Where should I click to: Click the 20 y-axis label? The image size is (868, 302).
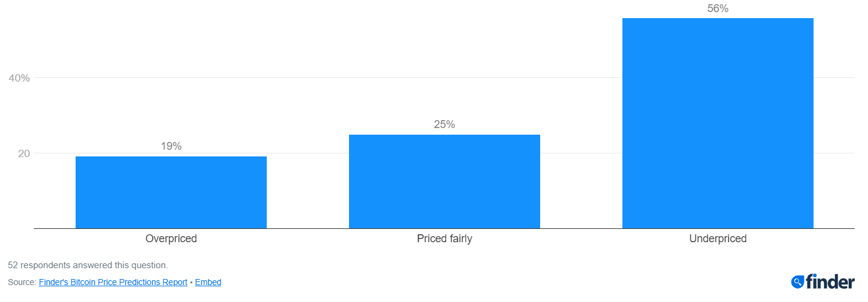[24, 153]
